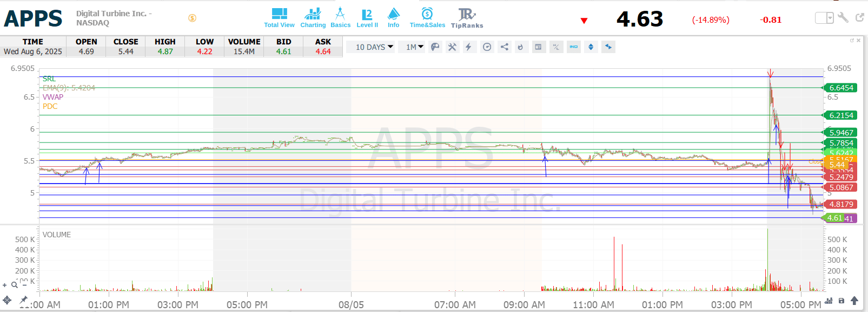The height and width of the screenshot is (312, 868).
Task: Click the 6.6454 green price level label
Action: [840, 88]
